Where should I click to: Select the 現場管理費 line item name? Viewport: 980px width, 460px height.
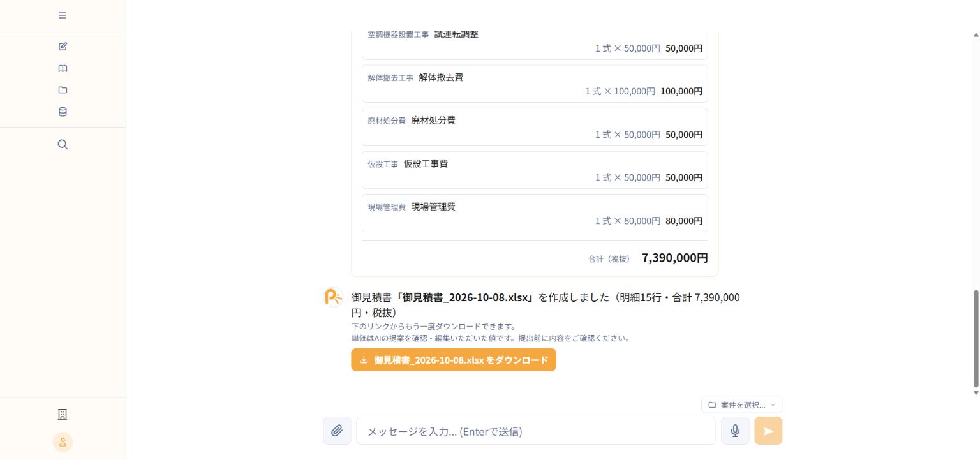(x=433, y=207)
